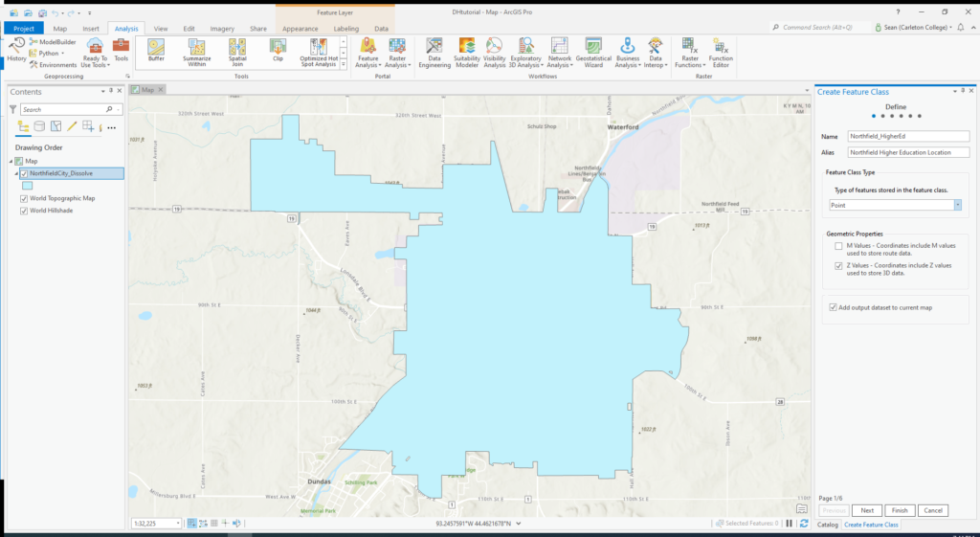The height and width of the screenshot is (537, 980).
Task: Open the Clip tool
Action: tap(278, 50)
